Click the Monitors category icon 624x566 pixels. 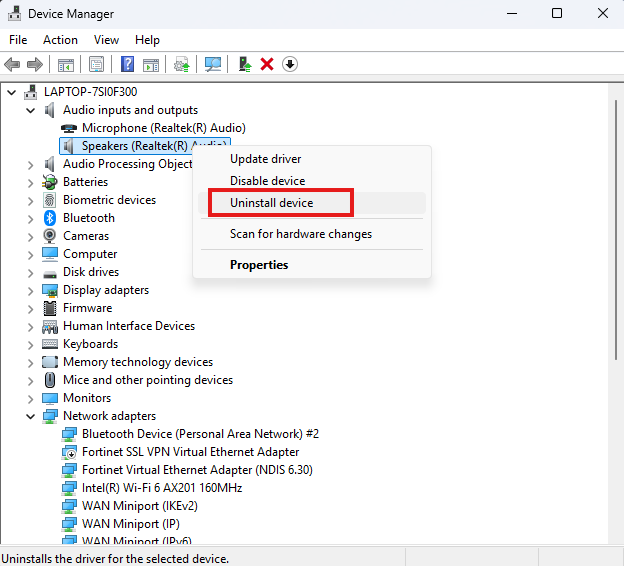tap(50, 398)
